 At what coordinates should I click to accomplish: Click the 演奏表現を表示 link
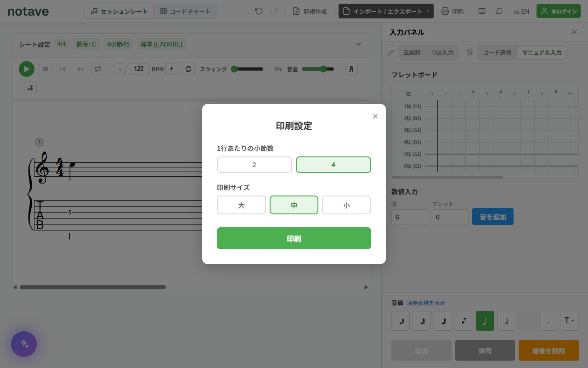pyautogui.click(x=426, y=303)
